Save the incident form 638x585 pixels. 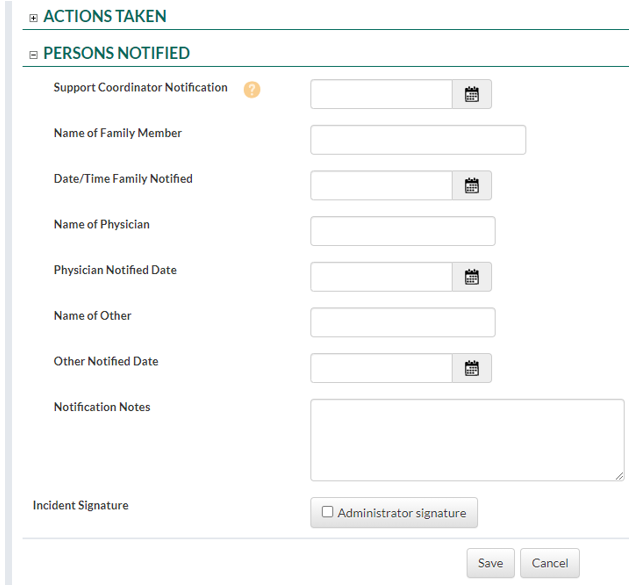[x=490, y=563]
